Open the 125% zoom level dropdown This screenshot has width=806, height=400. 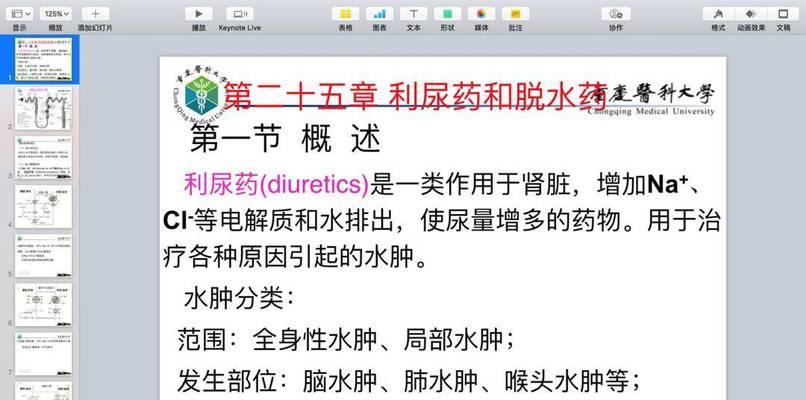(56, 14)
